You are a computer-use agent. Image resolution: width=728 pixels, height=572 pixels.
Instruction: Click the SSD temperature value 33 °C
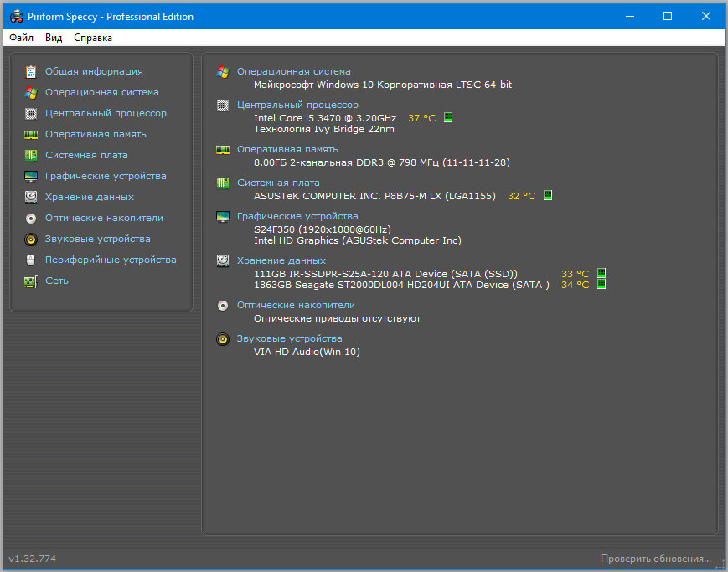(575, 274)
